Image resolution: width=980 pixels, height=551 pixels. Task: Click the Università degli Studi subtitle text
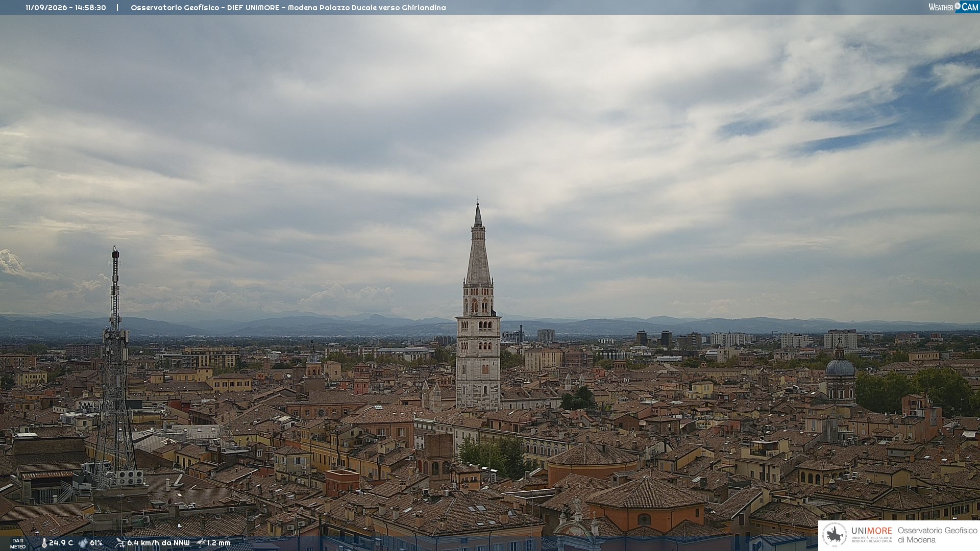(871, 539)
